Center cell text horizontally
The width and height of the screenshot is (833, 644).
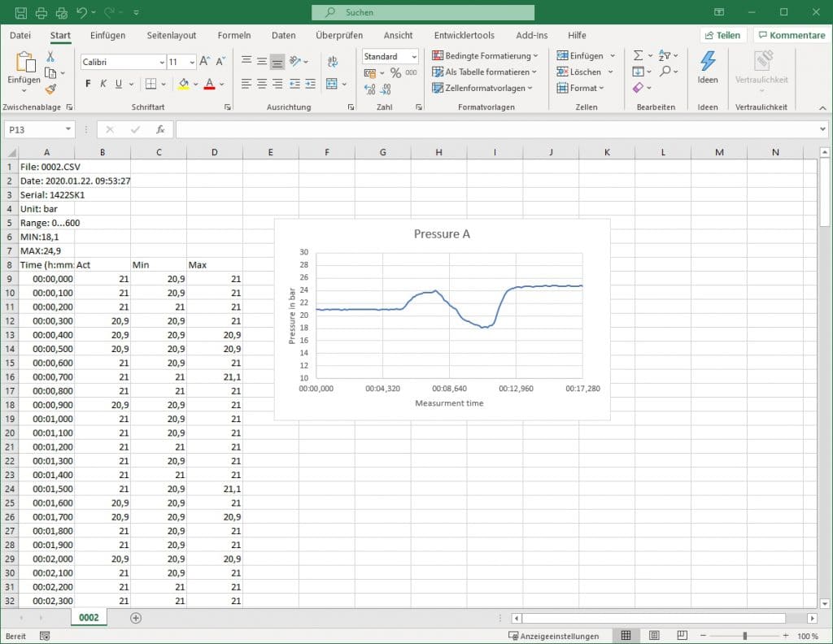click(x=262, y=84)
